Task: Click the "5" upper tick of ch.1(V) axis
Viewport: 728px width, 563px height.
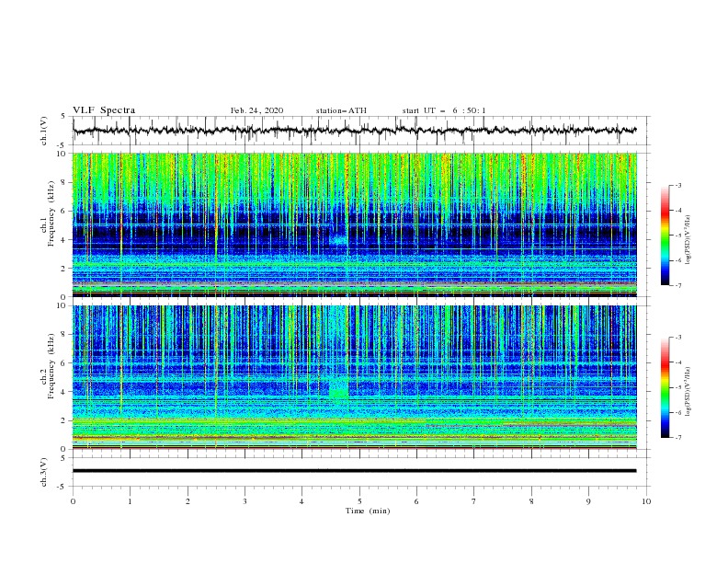Action: tap(64, 116)
